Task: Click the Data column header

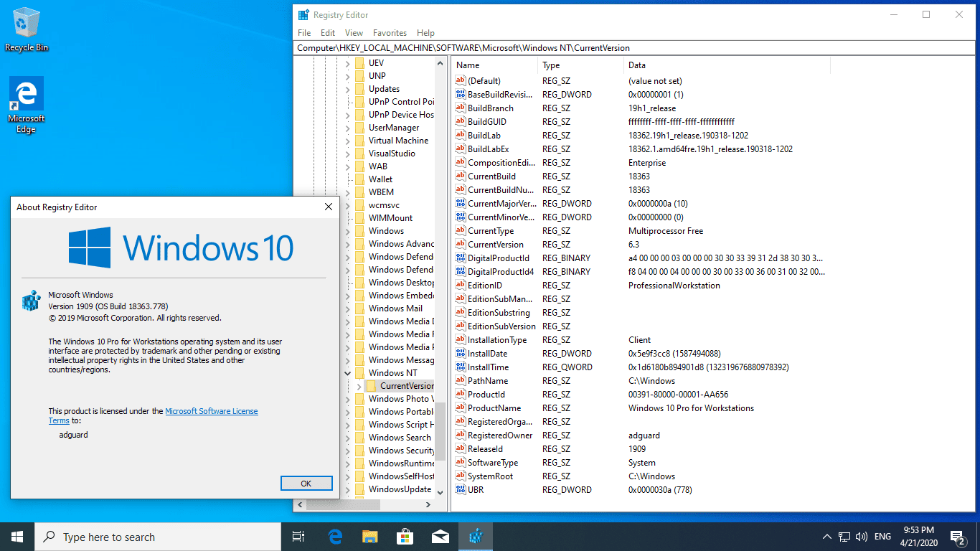Action: 727,65
